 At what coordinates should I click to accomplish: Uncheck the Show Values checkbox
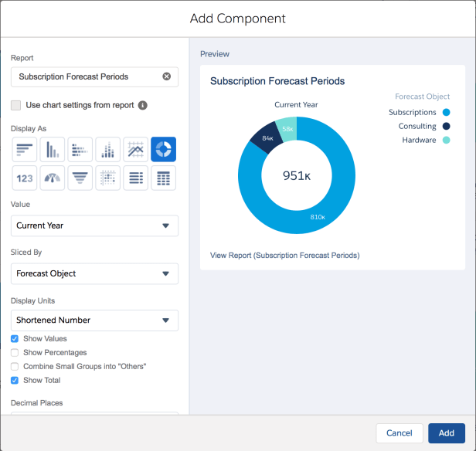click(15, 339)
